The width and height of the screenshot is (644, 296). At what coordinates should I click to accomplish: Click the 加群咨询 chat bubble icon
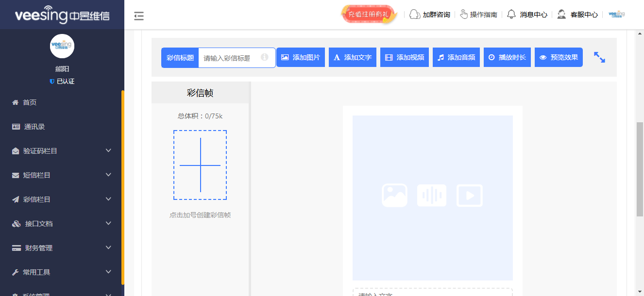click(415, 15)
